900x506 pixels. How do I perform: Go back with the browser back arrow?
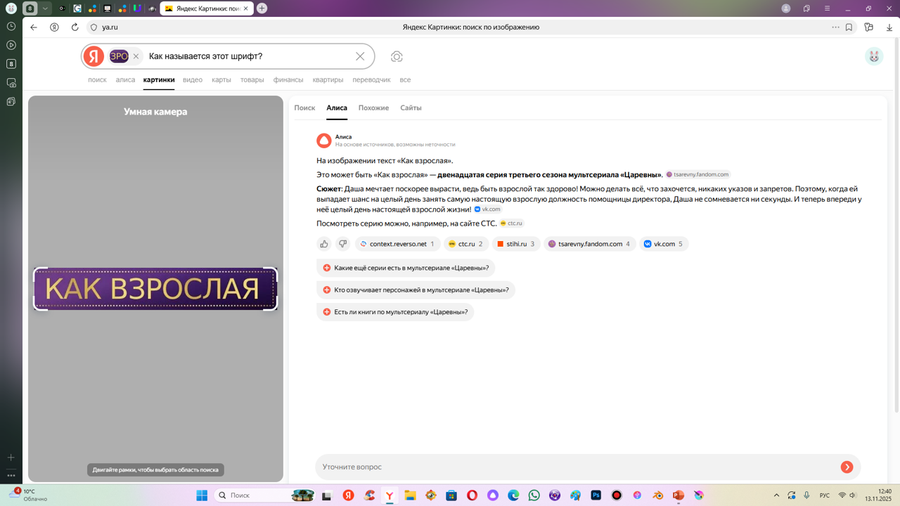pyautogui.click(x=34, y=27)
